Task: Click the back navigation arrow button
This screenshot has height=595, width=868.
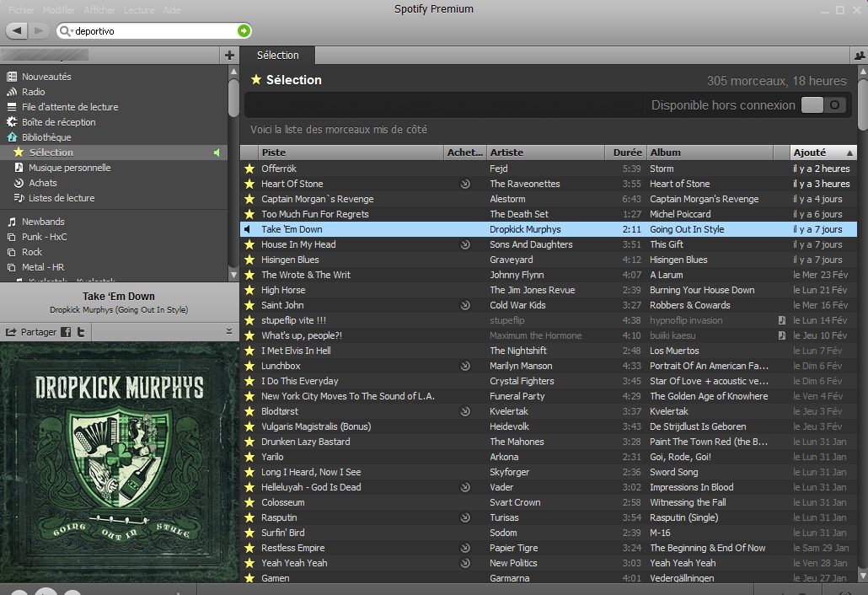Action: click(18, 31)
